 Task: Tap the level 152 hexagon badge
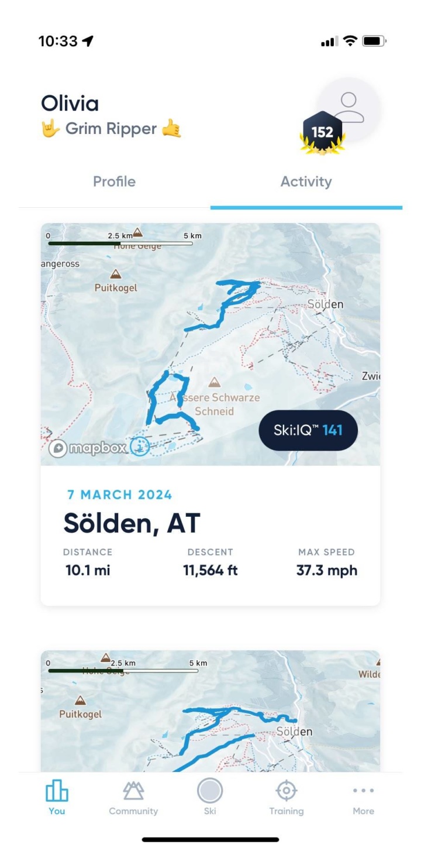tap(322, 133)
